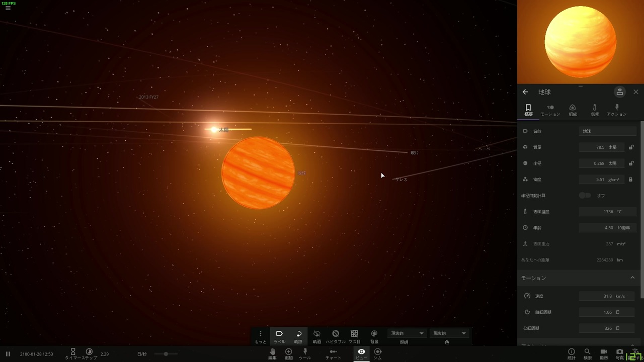Switch to the アクション tab
Screen dimensions: 644x362
click(x=617, y=110)
